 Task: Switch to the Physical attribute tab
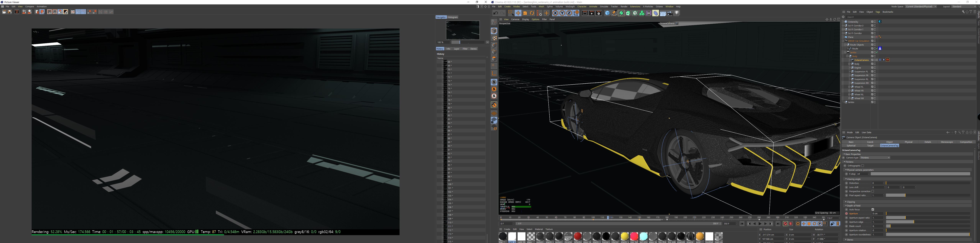(x=909, y=142)
